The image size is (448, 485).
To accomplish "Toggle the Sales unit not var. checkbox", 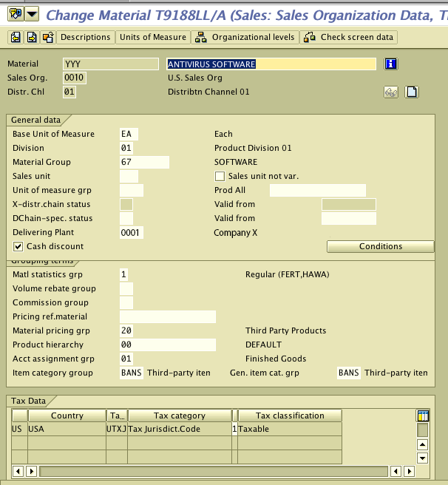I will 220,176.
